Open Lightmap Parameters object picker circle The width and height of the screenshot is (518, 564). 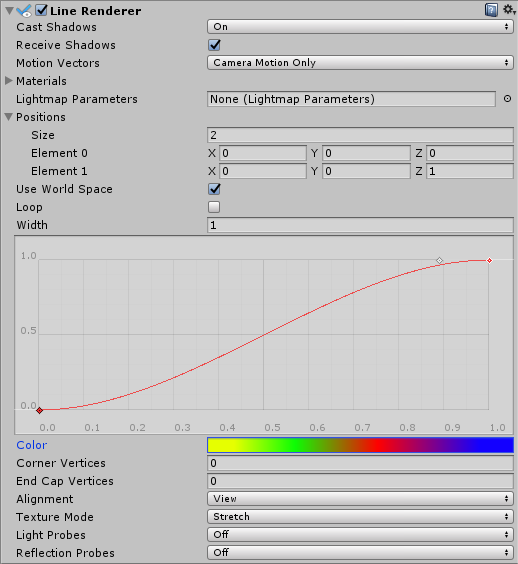pyautogui.click(x=507, y=99)
